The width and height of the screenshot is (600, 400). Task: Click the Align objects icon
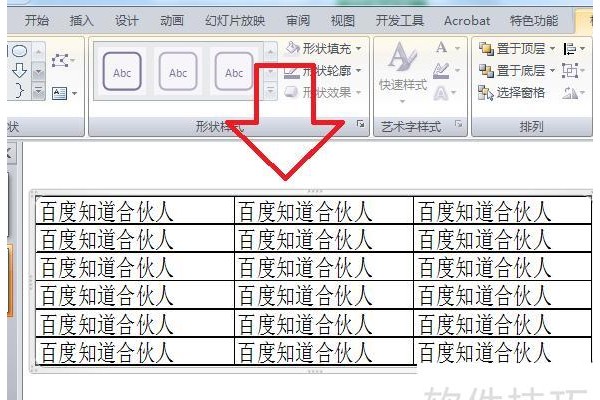pos(570,49)
